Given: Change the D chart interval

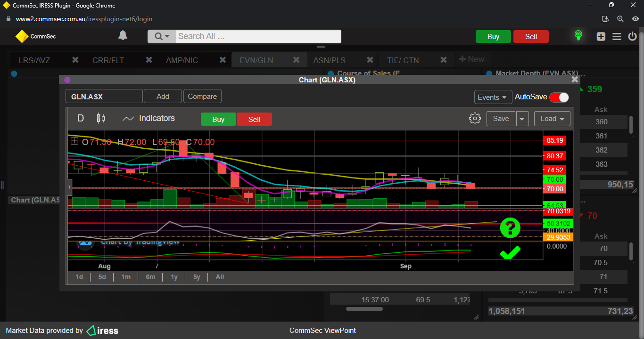Looking at the screenshot, I should point(81,118).
